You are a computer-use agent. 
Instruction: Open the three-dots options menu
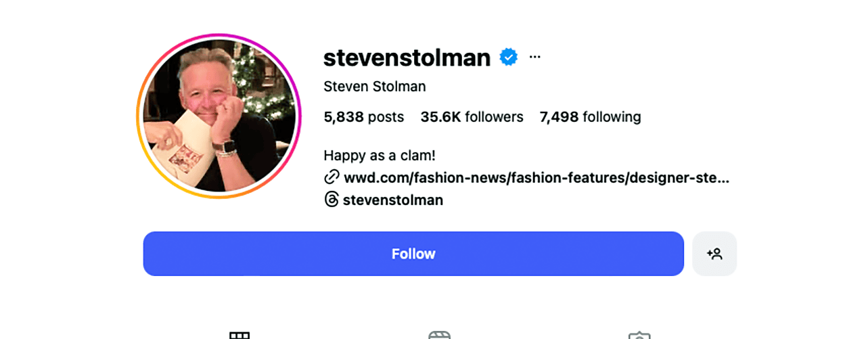click(x=534, y=58)
